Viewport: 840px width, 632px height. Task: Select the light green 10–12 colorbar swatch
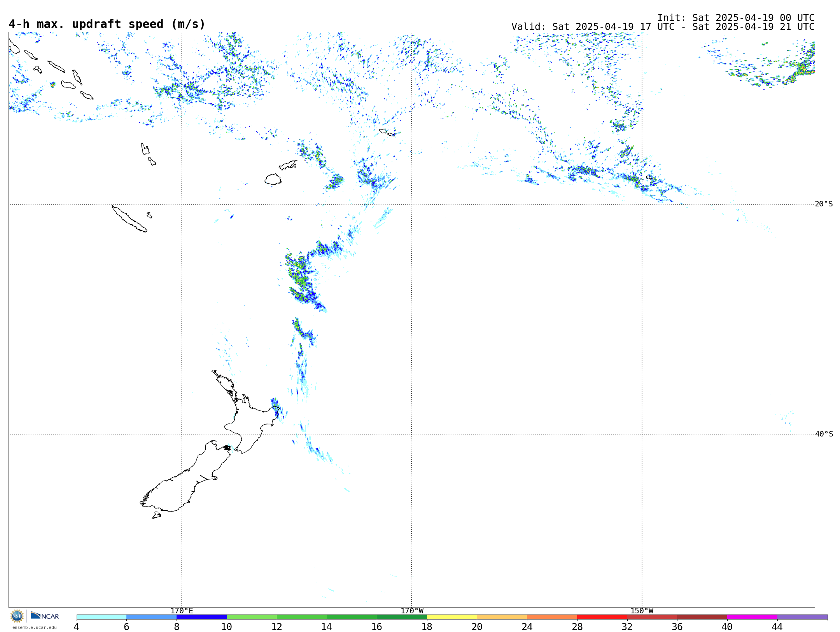pyautogui.click(x=252, y=617)
